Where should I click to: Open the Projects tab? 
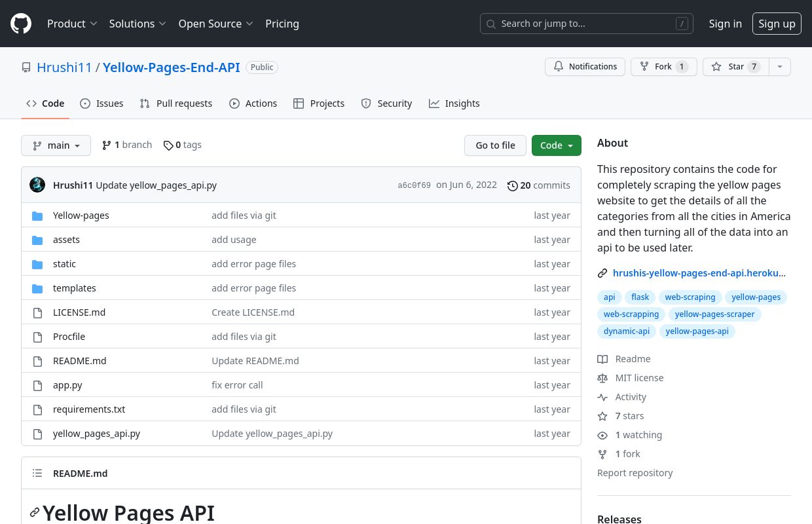(319, 103)
